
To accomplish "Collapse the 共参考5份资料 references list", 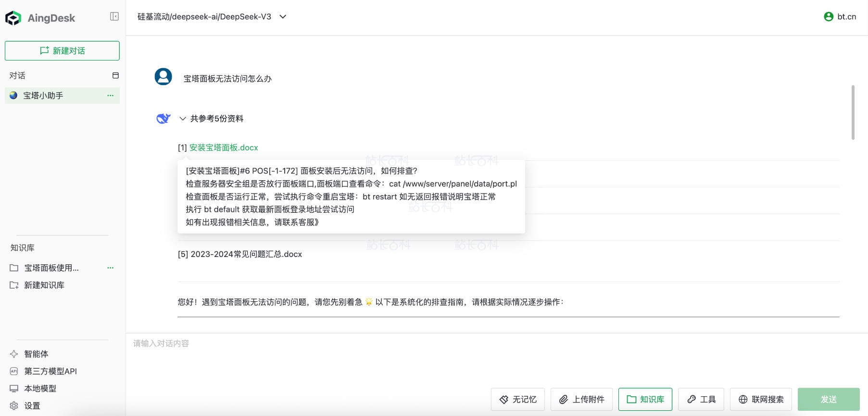I will 212,119.
